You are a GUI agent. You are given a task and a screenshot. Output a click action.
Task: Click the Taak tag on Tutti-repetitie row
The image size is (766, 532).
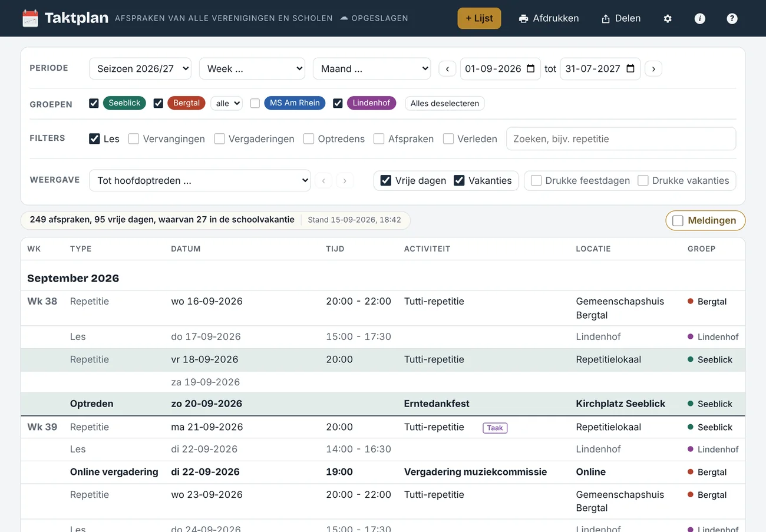(495, 428)
